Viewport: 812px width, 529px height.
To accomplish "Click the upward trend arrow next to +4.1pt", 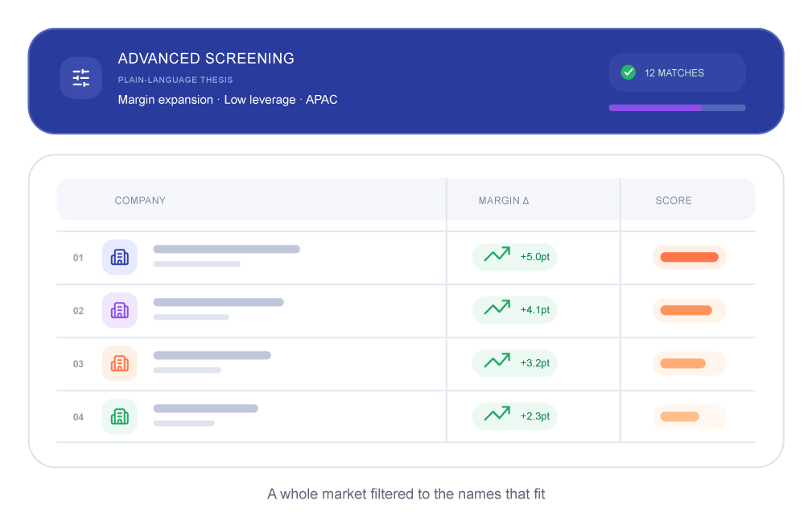I will coord(497,308).
